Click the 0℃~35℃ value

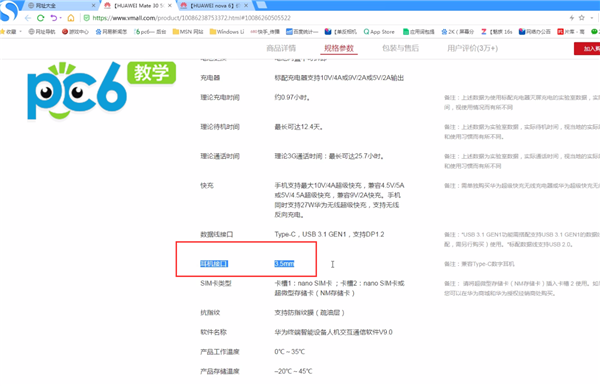click(289, 352)
